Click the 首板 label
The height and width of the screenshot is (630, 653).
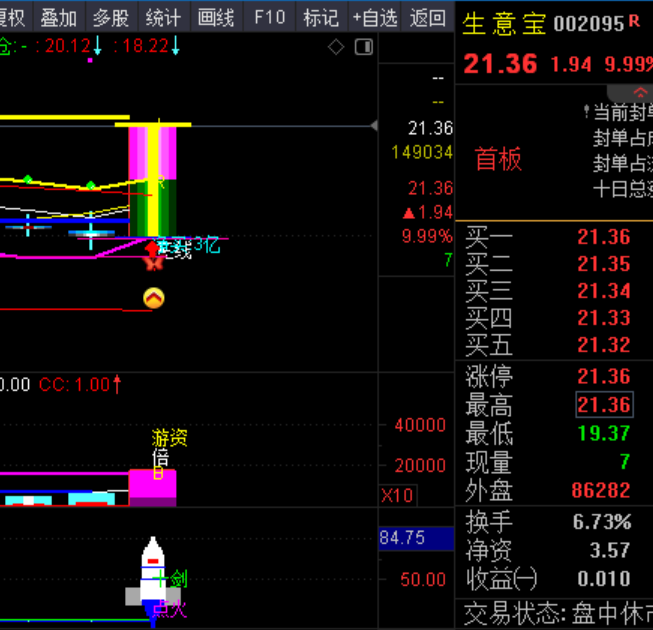click(498, 159)
